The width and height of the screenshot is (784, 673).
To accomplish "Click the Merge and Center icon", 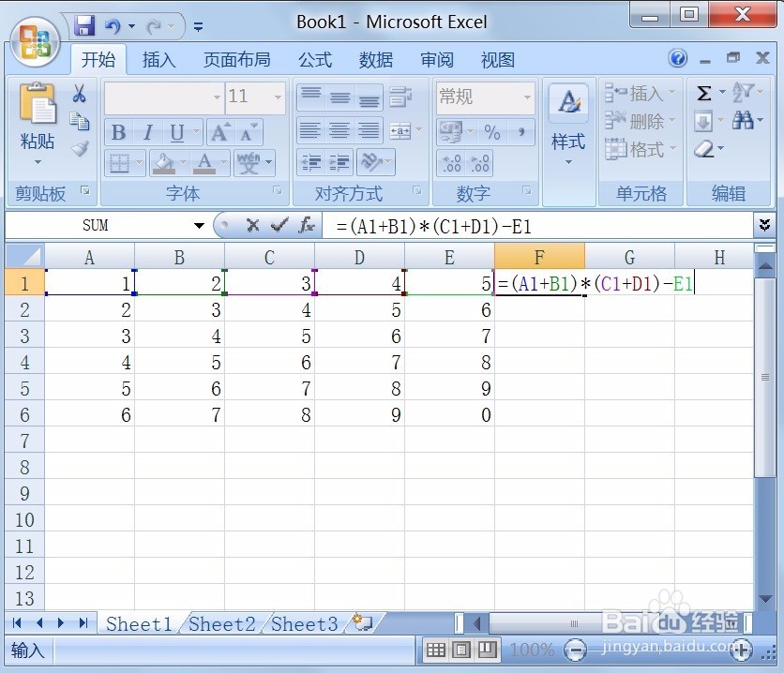I will [x=400, y=131].
